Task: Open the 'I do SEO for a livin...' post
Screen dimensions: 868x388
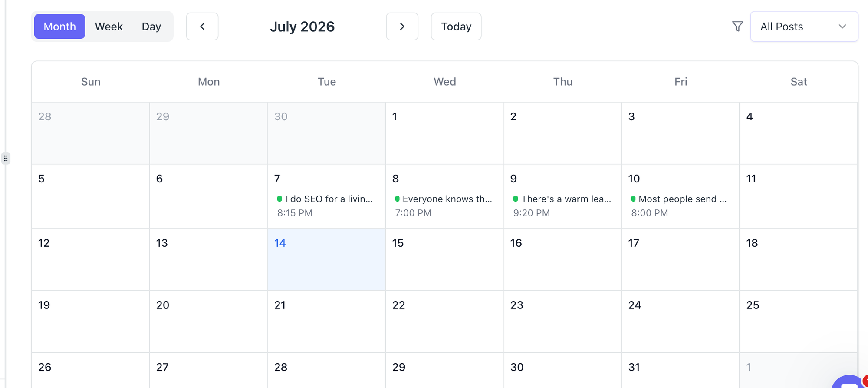Action: pyautogui.click(x=325, y=206)
